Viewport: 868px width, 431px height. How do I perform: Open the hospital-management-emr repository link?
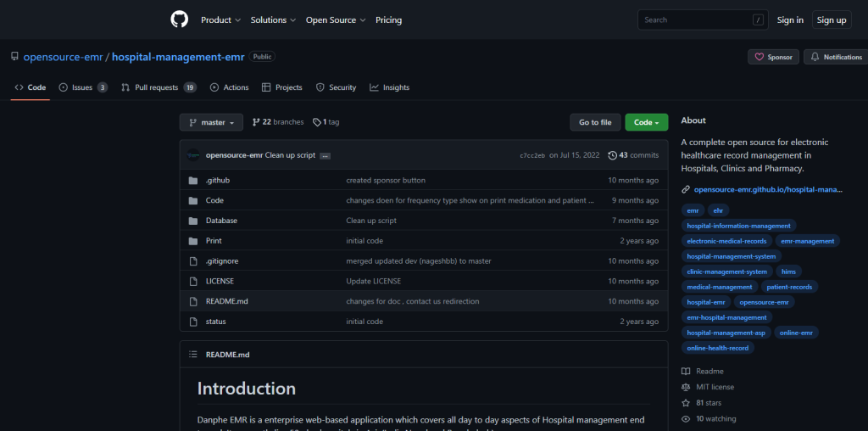(x=178, y=57)
